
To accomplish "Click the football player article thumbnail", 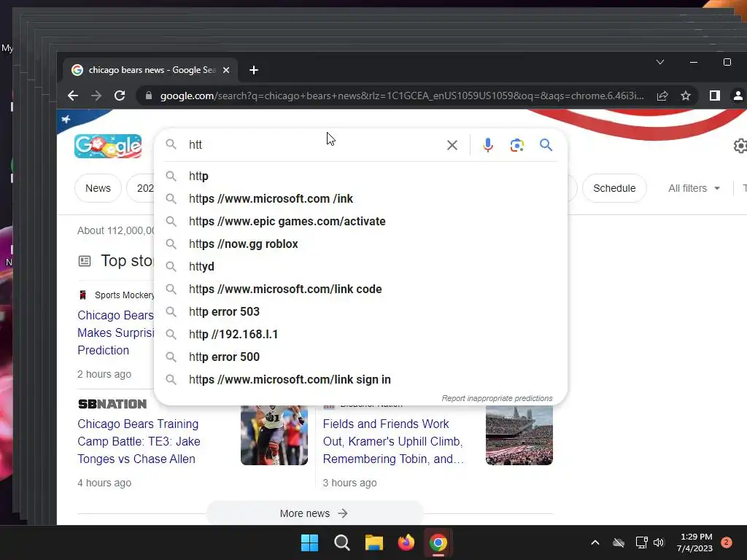I will 274,435.
